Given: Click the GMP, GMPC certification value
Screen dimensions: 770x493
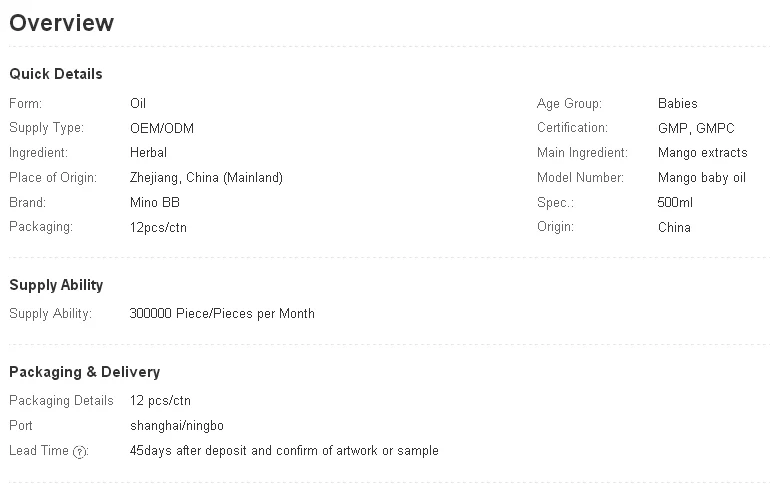Looking at the screenshot, I should [696, 128].
